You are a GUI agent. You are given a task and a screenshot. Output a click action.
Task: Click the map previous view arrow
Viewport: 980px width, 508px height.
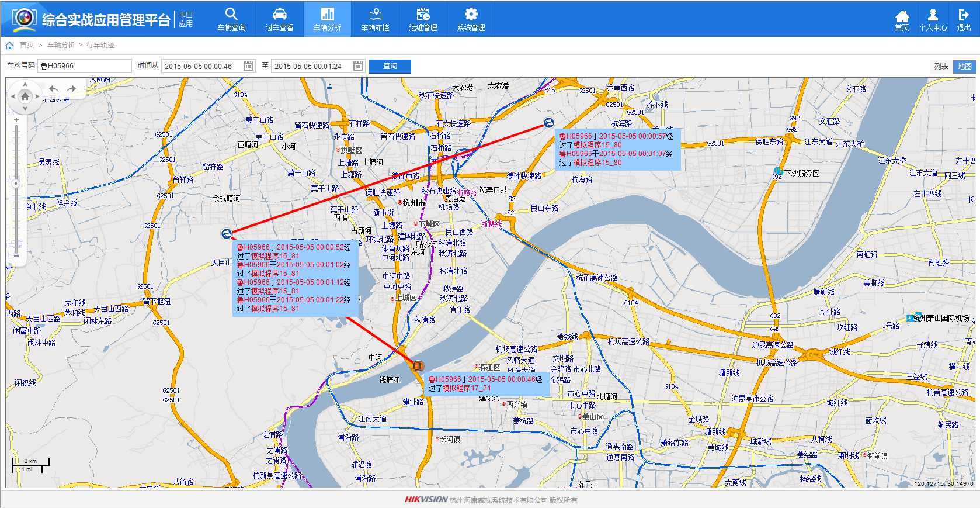pos(54,89)
